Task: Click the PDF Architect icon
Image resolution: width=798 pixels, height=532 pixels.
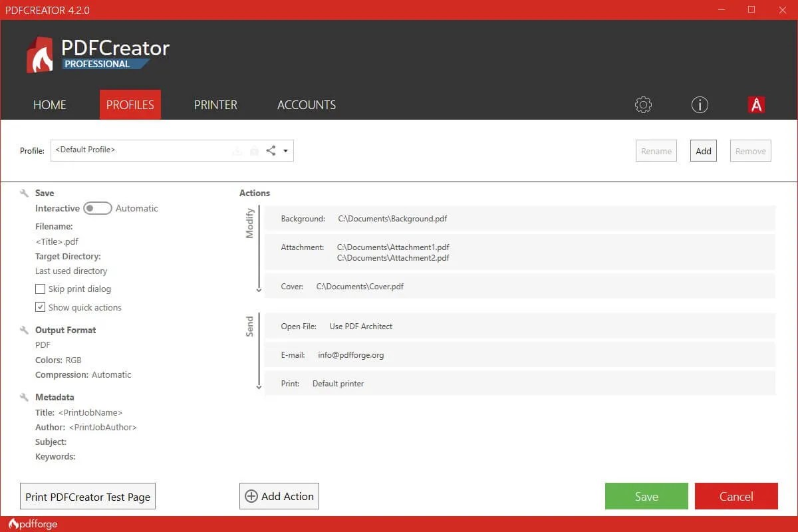Action: 756,104
